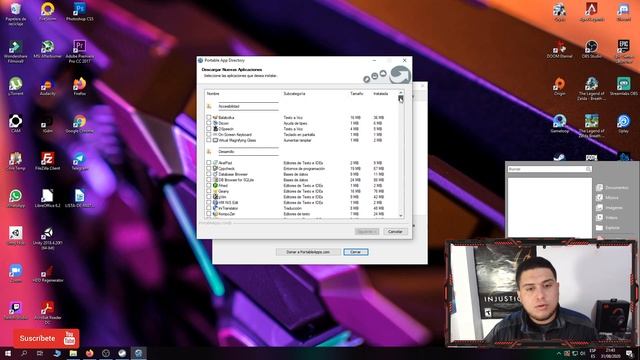This screenshot has height=360, width=640.
Task: Check Virtual Magnifying Glass checkbox
Action: tap(209, 140)
